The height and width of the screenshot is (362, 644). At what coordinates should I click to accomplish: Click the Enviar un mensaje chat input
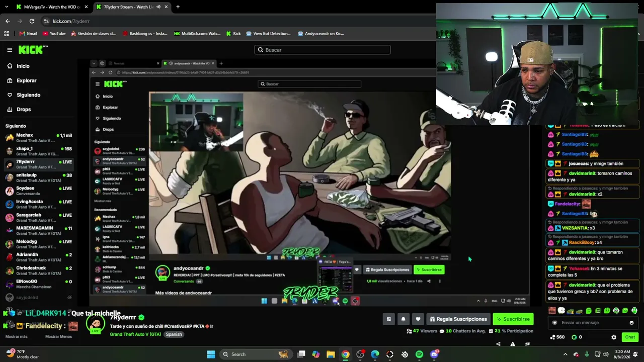tap(593, 323)
